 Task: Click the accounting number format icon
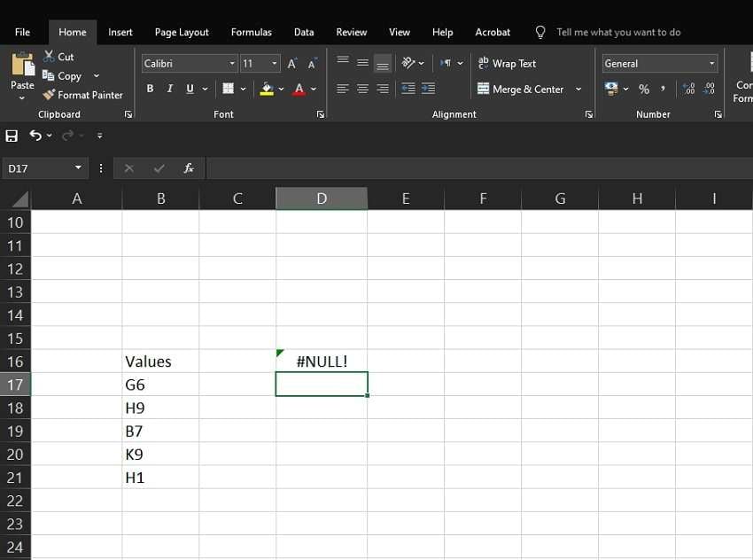[611, 89]
